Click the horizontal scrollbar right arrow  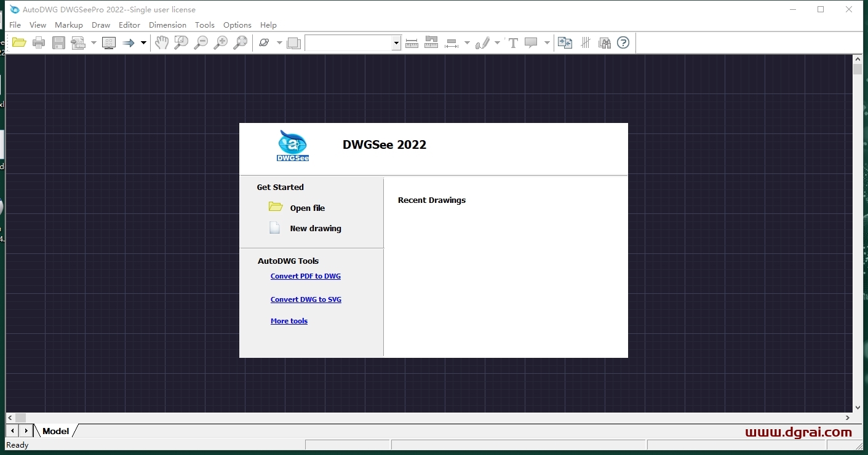pos(848,417)
